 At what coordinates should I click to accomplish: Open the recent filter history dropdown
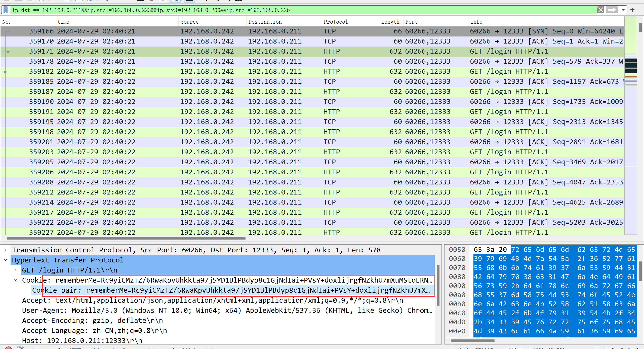tap(623, 10)
